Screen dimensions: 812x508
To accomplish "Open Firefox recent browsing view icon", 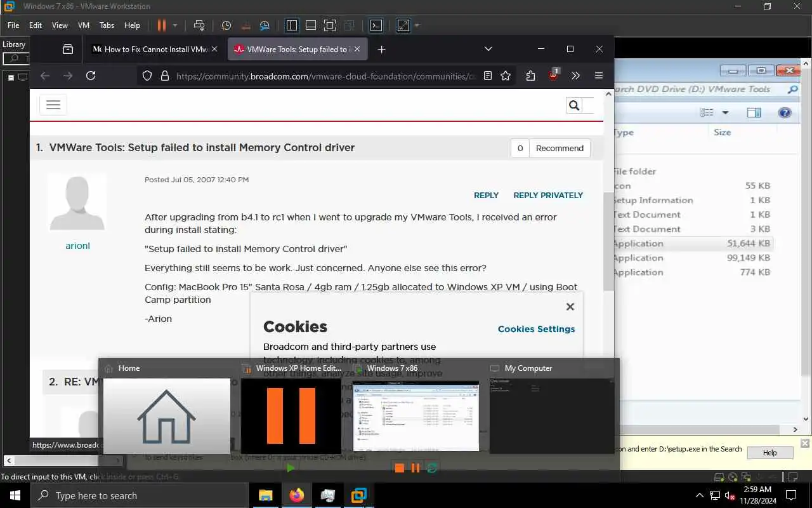I will [x=67, y=49].
